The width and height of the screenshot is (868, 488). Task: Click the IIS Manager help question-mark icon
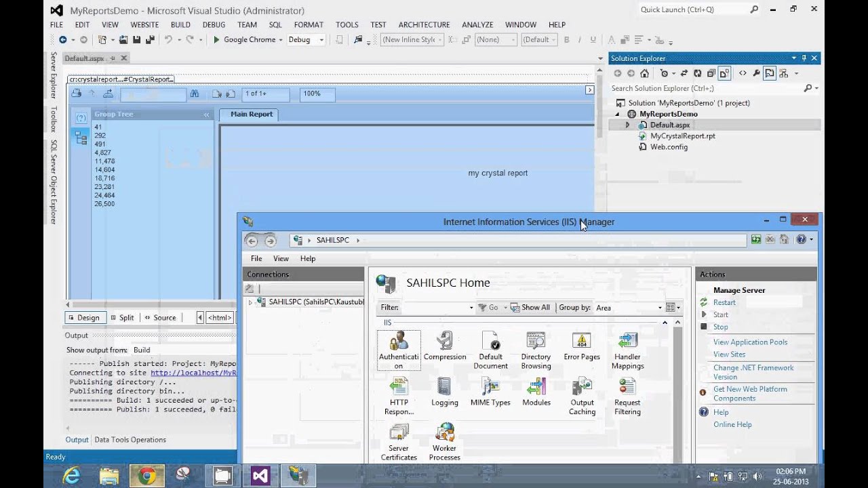[x=801, y=240]
